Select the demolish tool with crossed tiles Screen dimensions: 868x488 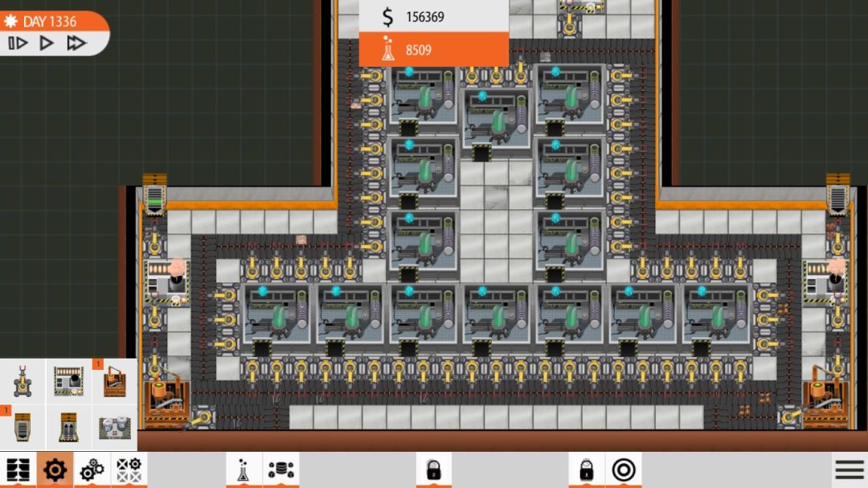127,470
